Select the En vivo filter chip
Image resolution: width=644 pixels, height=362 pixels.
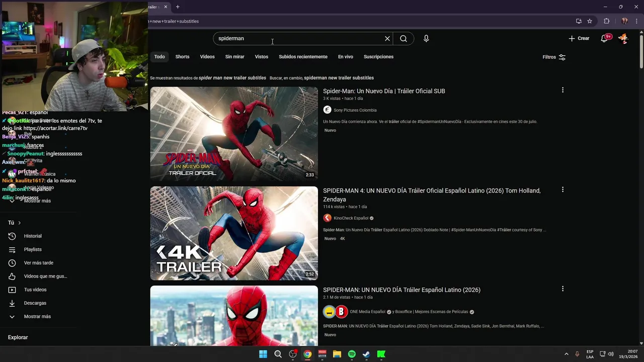pos(345,57)
